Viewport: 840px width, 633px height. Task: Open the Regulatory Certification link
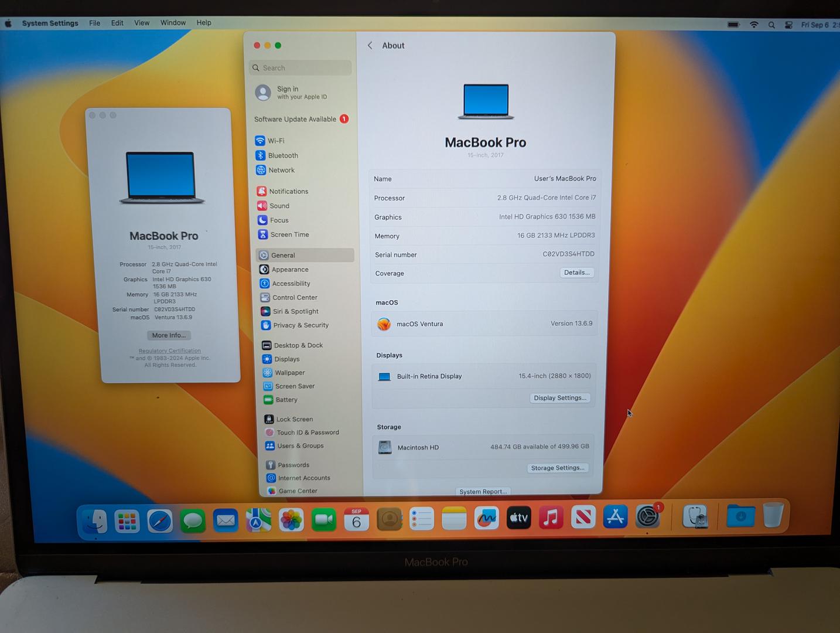click(x=170, y=351)
